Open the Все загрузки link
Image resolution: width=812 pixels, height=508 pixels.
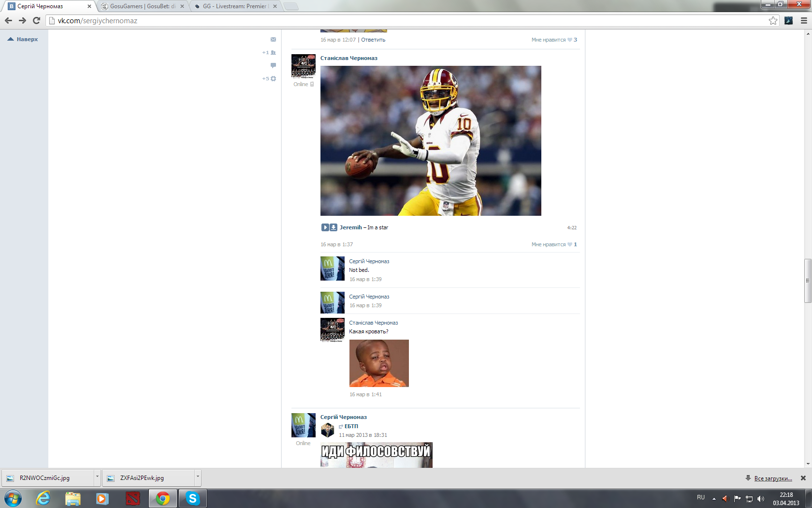coord(773,478)
